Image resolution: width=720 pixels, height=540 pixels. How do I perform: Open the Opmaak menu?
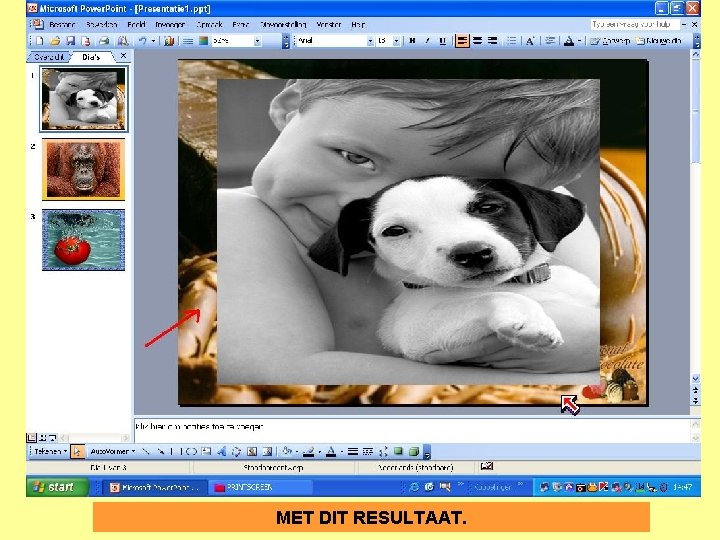pos(209,24)
